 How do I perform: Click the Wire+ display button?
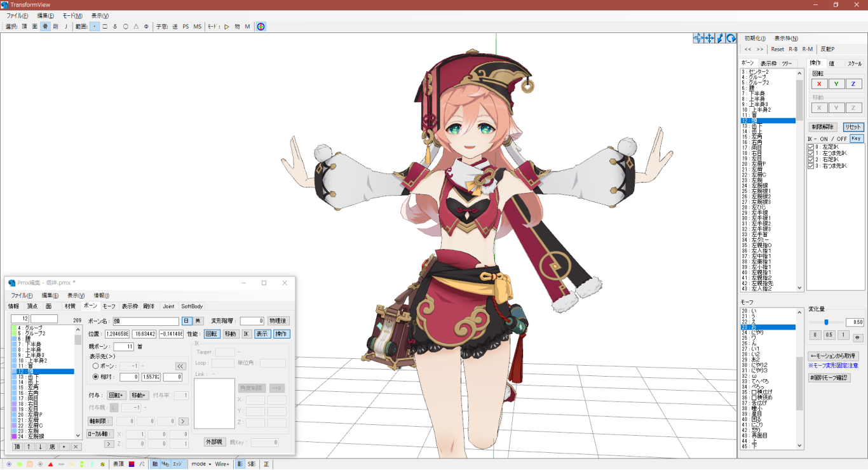[x=222, y=464]
